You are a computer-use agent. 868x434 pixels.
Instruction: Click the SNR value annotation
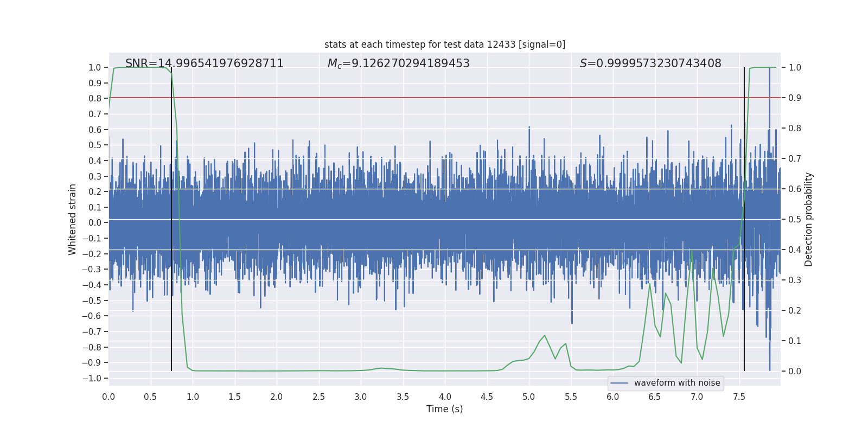(204, 63)
